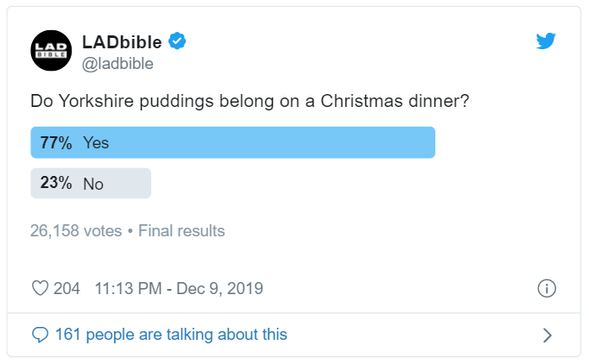Click the 11:13 PM - Dec 9, 2019 timestamp
Image resolution: width=589 pixels, height=364 pixels.
coord(179,288)
